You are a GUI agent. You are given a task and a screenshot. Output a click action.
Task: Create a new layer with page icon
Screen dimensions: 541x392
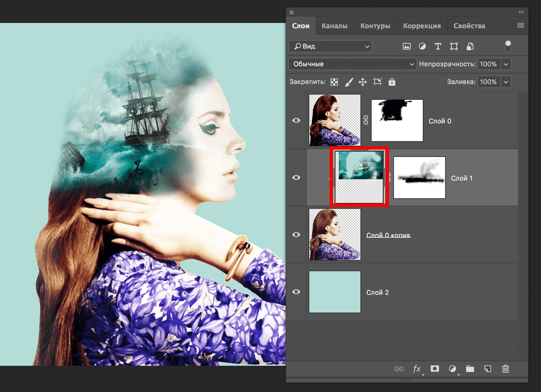point(488,369)
